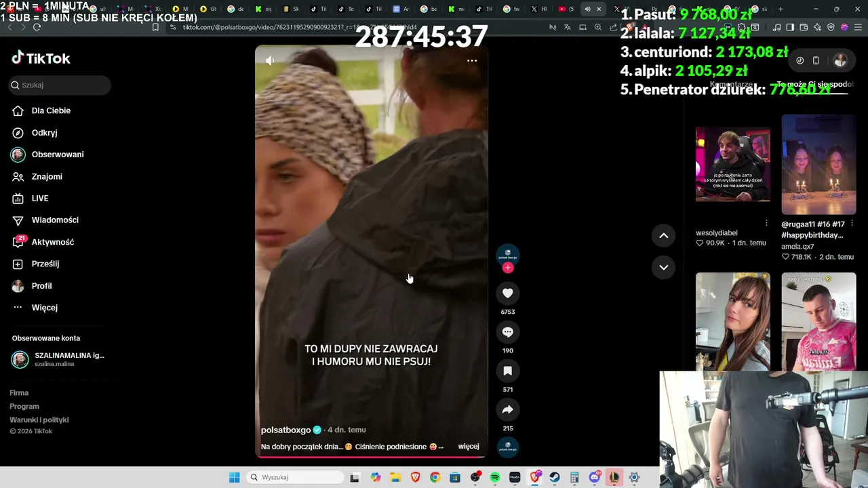
Task: Open Warunki i polityki footer link
Action: tap(39, 420)
